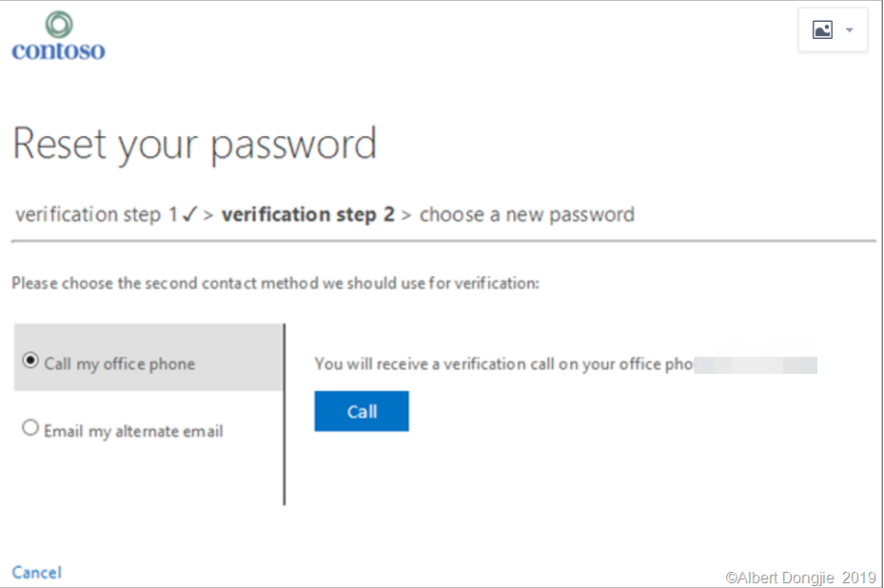Viewport: 884px width, 588px height.
Task: Click the contoso wordmark text
Action: [x=58, y=50]
